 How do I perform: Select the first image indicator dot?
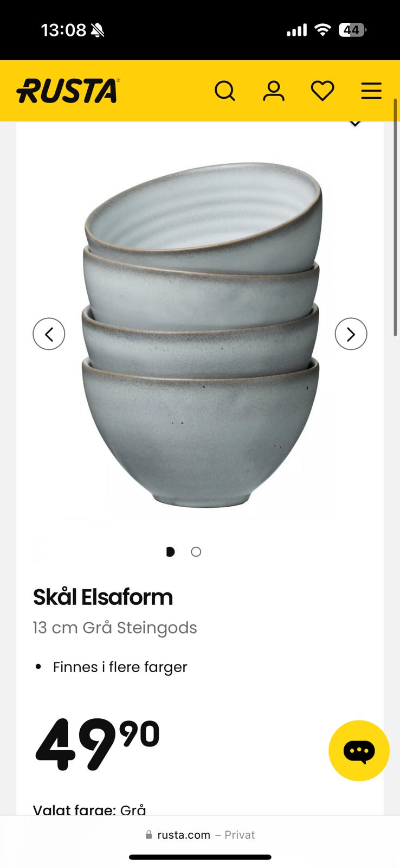click(x=170, y=552)
